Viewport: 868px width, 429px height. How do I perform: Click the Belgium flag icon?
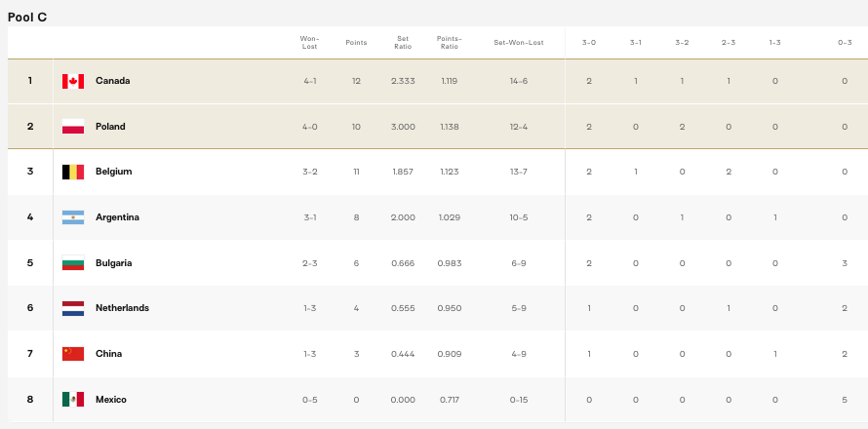point(73,172)
